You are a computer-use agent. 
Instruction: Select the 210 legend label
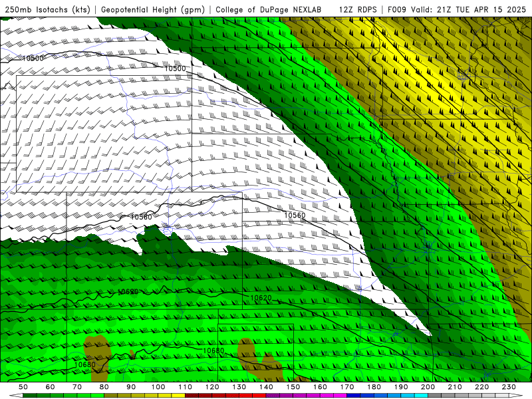(455, 387)
